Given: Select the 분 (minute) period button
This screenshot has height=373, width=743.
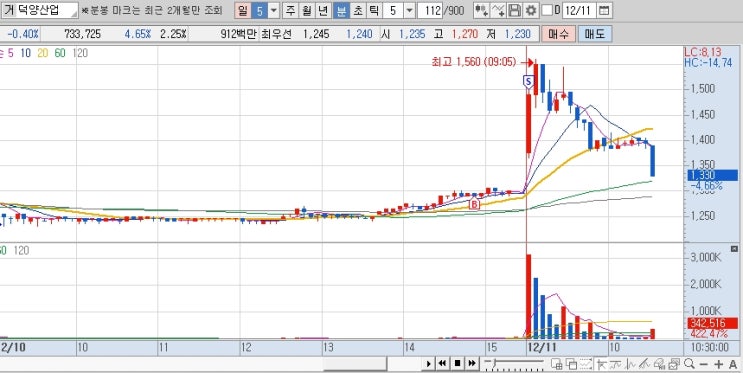Looking at the screenshot, I should point(341,10).
